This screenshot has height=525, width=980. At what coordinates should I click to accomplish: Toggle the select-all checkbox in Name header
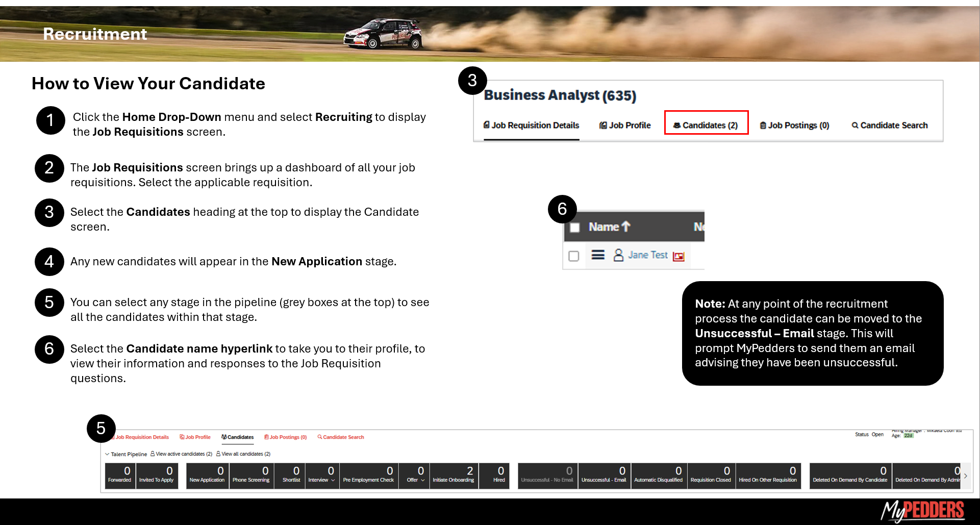[575, 228]
